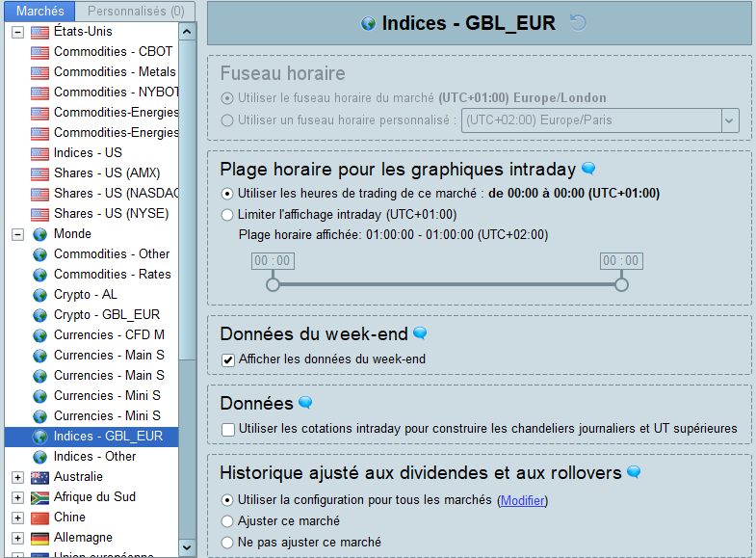The image size is (756, 558).
Task: Click the US flag icon for Shares - US (AMX)
Action: point(39,173)
